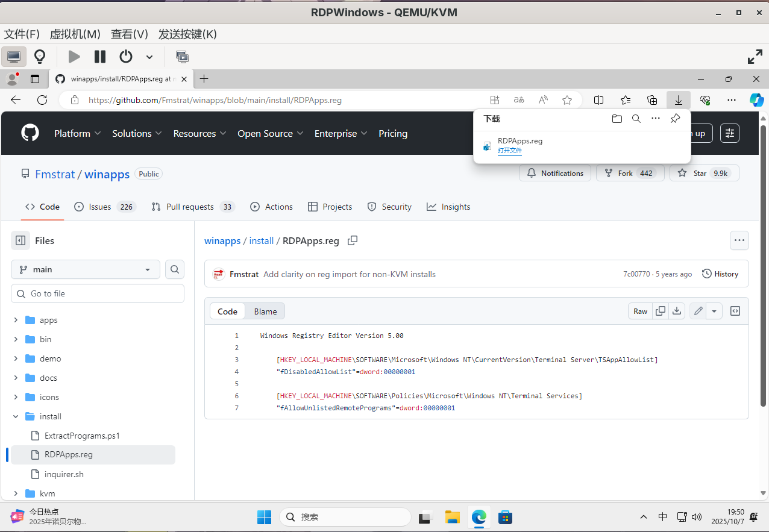Click the download raw file icon
The width and height of the screenshot is (769, 532).
[677, 311]
